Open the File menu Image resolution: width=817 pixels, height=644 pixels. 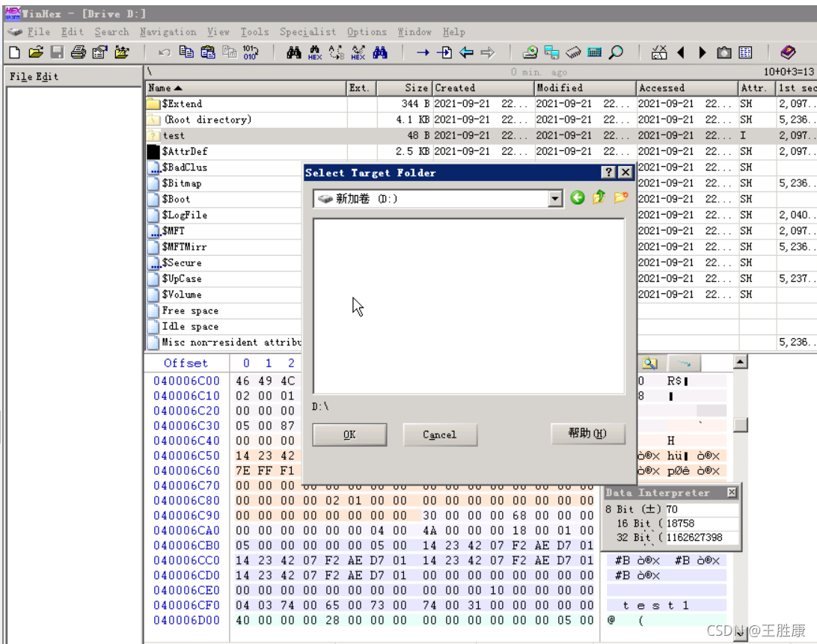(x=39, y=31)
